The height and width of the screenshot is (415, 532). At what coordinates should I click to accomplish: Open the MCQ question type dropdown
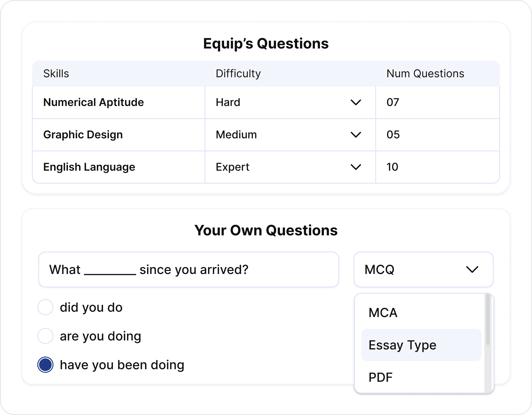pos(423,269)
